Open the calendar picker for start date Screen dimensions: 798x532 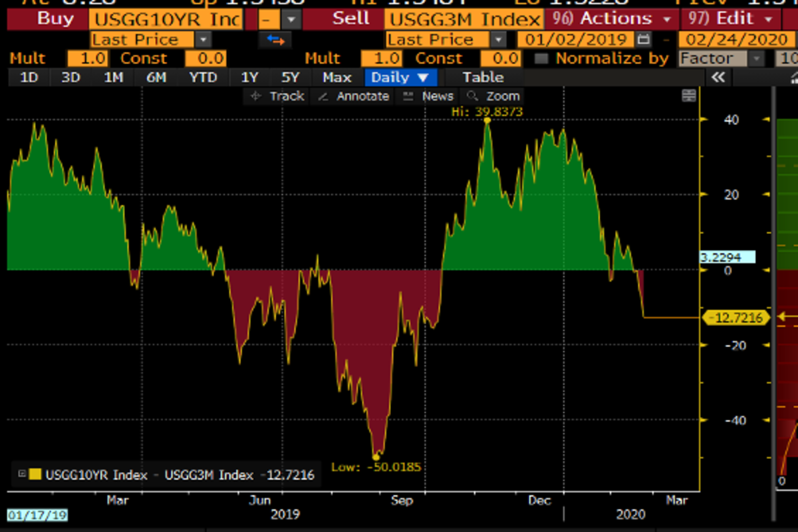pyautogui.click(x=643, y=39)
